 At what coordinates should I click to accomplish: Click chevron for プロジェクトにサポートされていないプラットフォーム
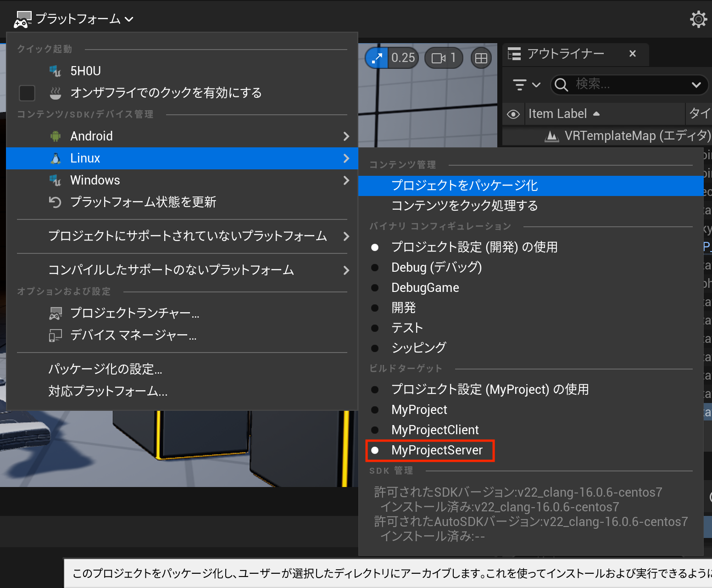coord(346,236)
